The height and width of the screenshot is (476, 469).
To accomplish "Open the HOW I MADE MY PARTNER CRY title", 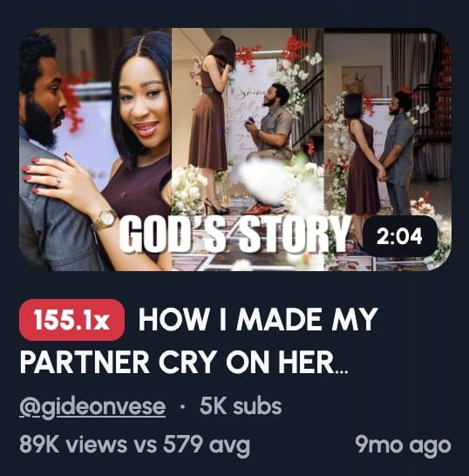I will point(199,341).
